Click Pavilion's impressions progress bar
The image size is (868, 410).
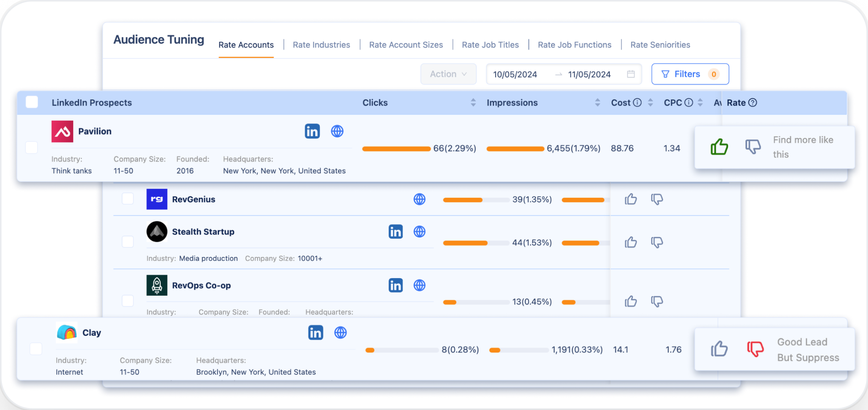click(x=515, y=149)
